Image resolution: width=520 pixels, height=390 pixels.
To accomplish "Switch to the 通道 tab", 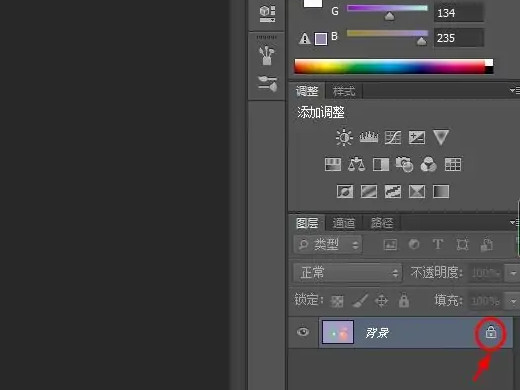I will click(344, 223).
